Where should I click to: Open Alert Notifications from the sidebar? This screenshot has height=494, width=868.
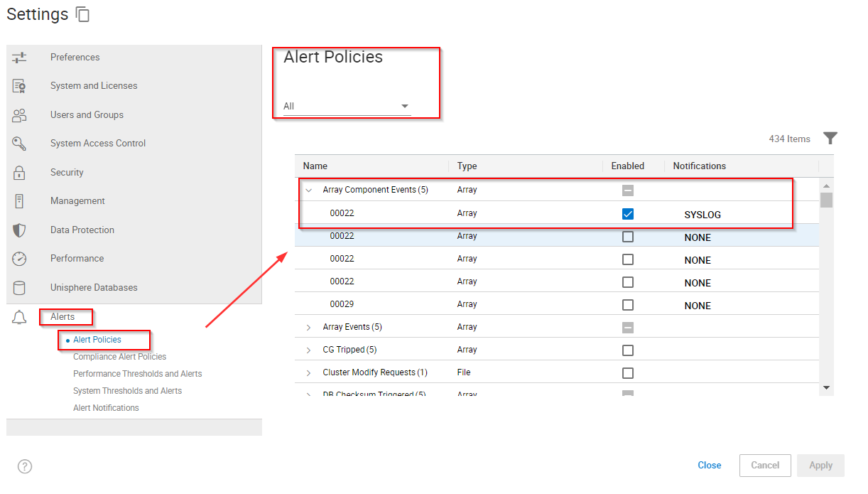(105, 407)
